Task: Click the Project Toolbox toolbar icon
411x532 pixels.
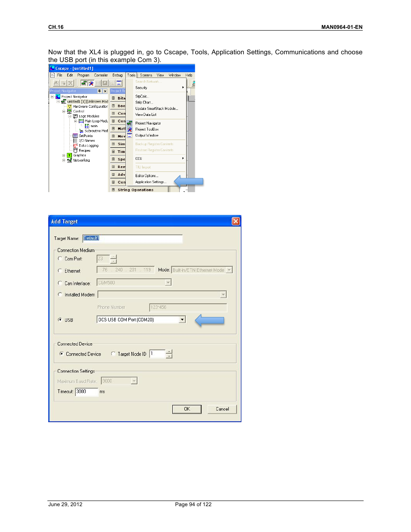Action: click(91, 83)
